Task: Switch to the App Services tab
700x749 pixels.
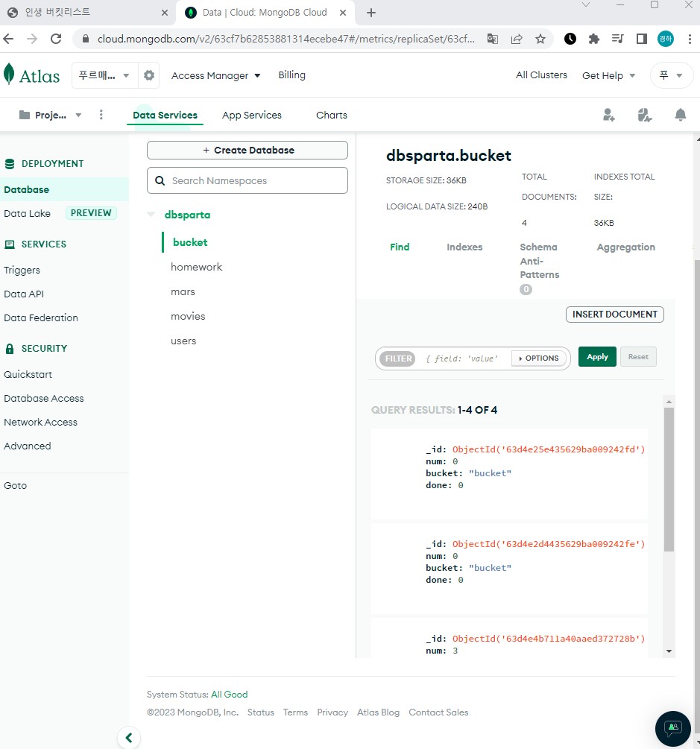Action: (x=252, y=115)
